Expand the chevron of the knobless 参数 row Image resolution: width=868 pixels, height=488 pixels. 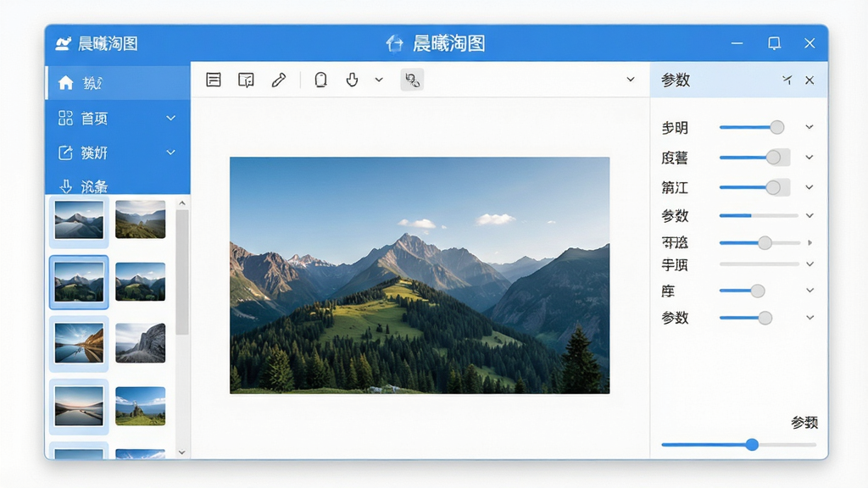pos(810,216)
